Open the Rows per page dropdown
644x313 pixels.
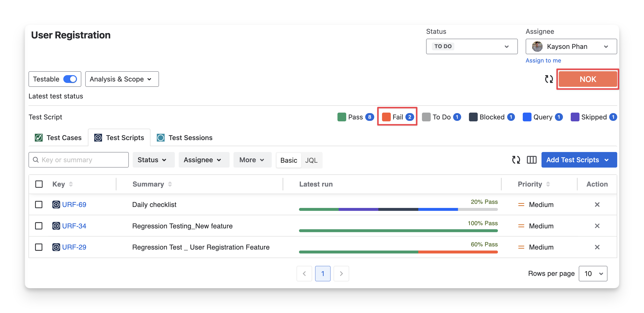pyautogui.click(x=593, y=274)
